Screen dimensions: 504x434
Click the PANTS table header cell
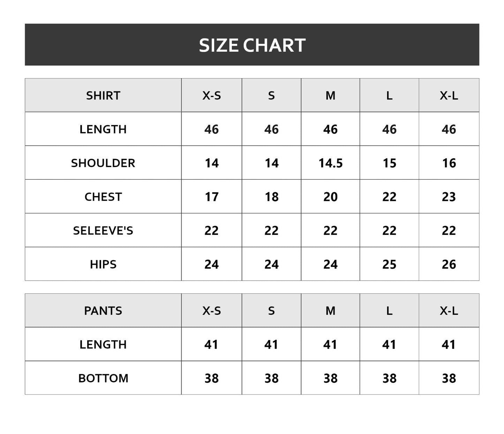[x=103, y=311]
